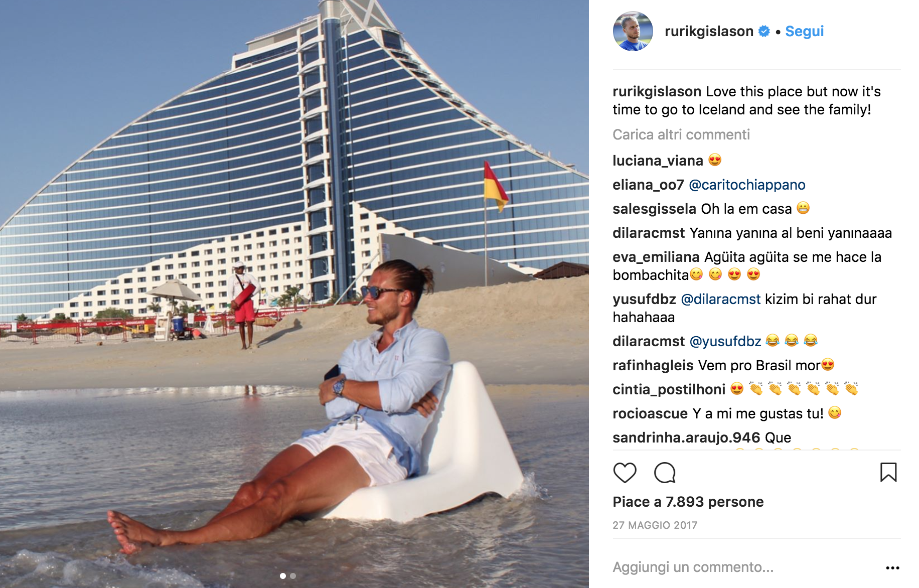919x588 pixels.
Task: Open the three-dots more options menu
Action: [892, 567]
